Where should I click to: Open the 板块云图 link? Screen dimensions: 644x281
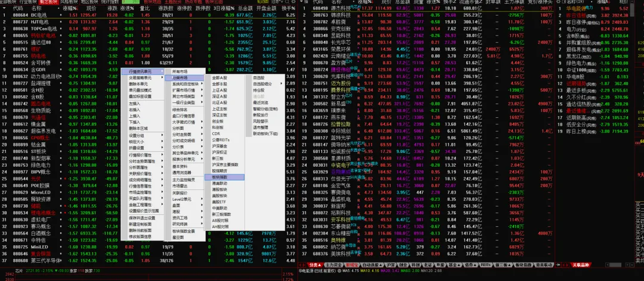213,2
